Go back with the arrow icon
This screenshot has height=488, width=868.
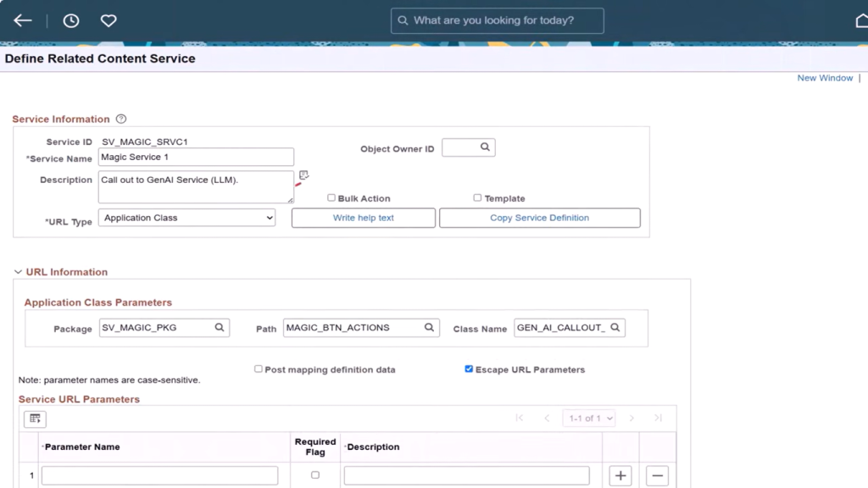point(23,20)
